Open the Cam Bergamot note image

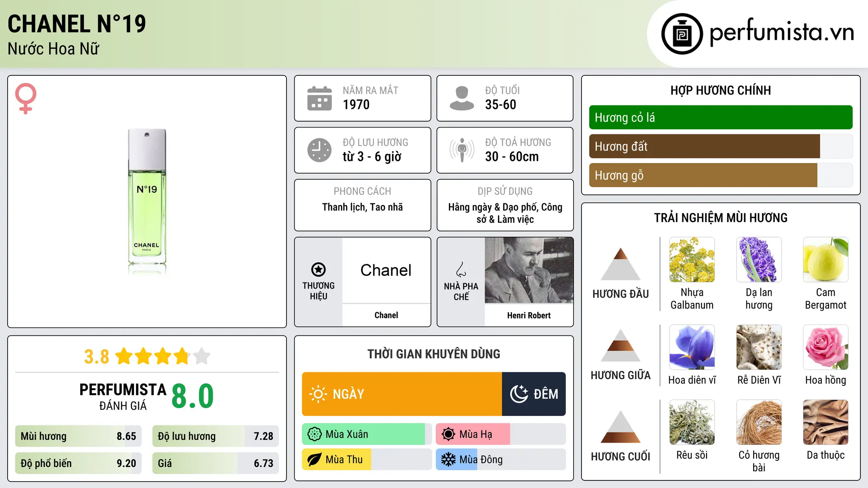826,260
